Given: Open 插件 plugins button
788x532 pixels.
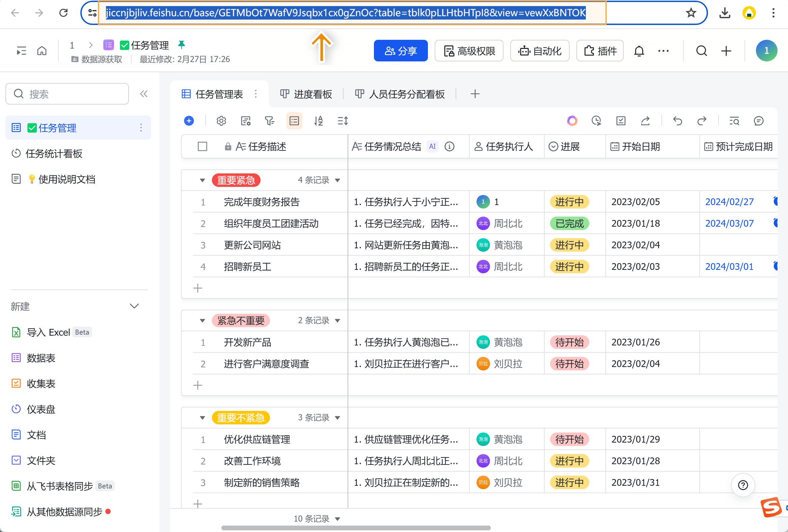Looking at the screenshot, I should tap(600, 51).
